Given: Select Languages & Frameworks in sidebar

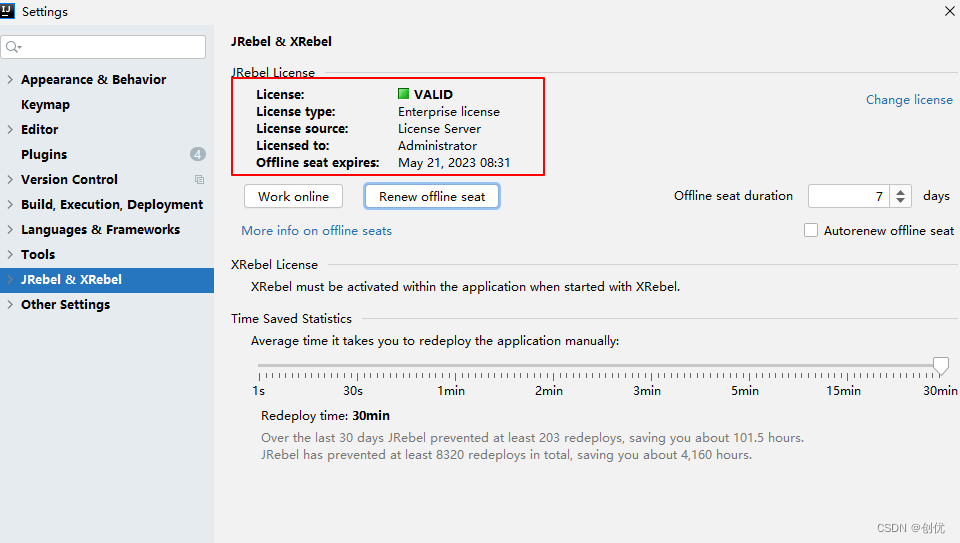Looking at the screenshot, I should [x=100, y=230].
